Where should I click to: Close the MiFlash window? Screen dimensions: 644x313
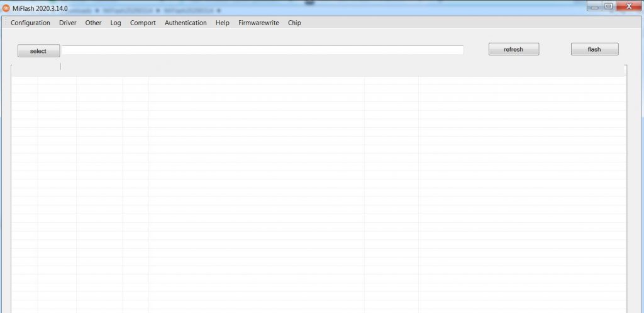pyautogui.click(x=629, y=6)
